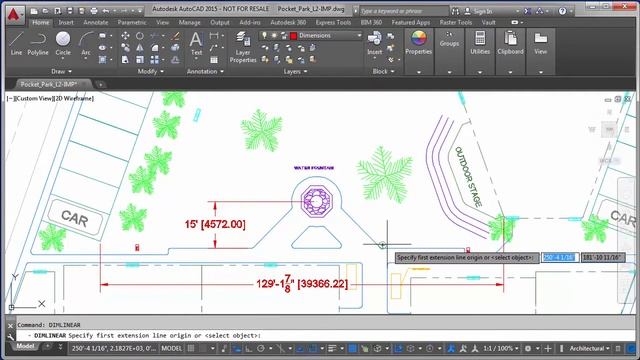Screen dimensions: 640x360
Task: Select the Pocket_Park_L2-IMP drawing file tab
Action: point(49,84)
